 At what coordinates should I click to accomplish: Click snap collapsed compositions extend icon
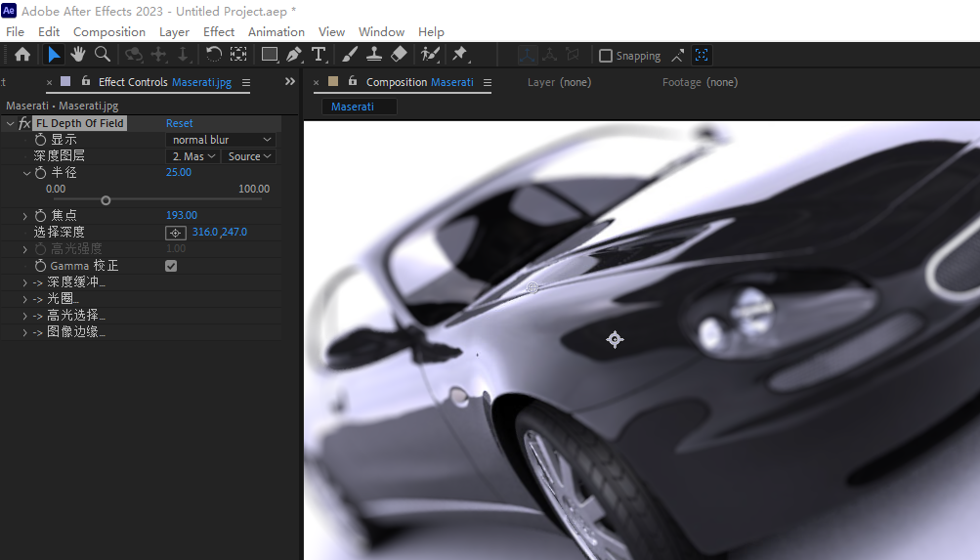pyautogui.click(x=677, y=56)
